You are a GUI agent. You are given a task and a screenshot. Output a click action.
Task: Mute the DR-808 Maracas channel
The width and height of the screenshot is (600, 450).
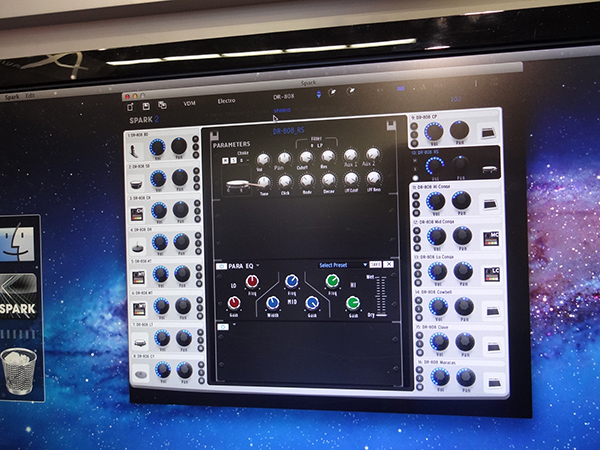point(419,370)
